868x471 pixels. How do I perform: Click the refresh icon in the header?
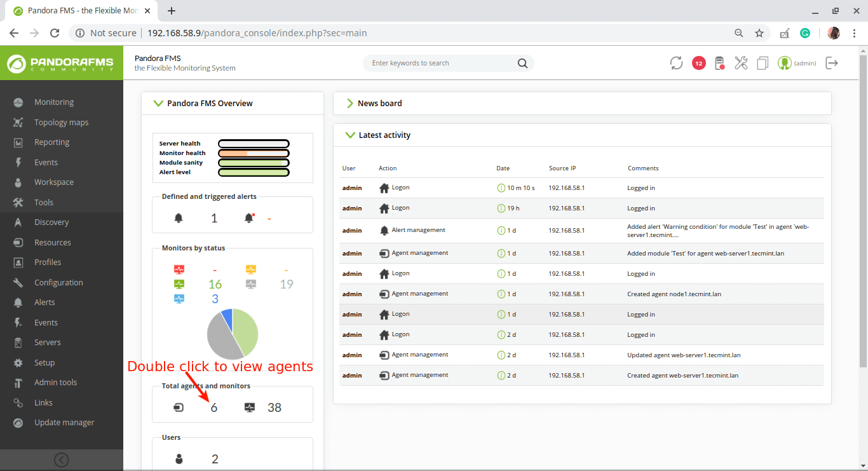[676, 63]
